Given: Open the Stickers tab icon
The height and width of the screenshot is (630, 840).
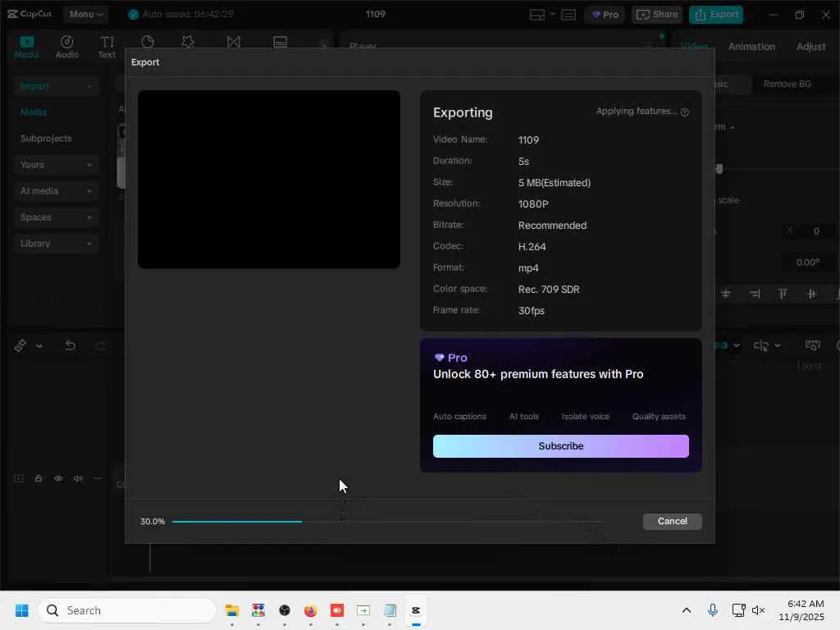Looking at the screenshot, I should [148, 43].
